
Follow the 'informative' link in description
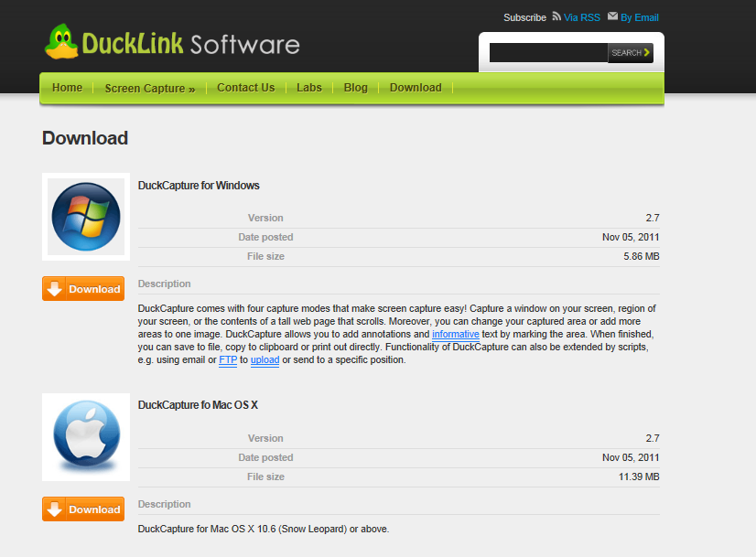click(x=456, y=335)
